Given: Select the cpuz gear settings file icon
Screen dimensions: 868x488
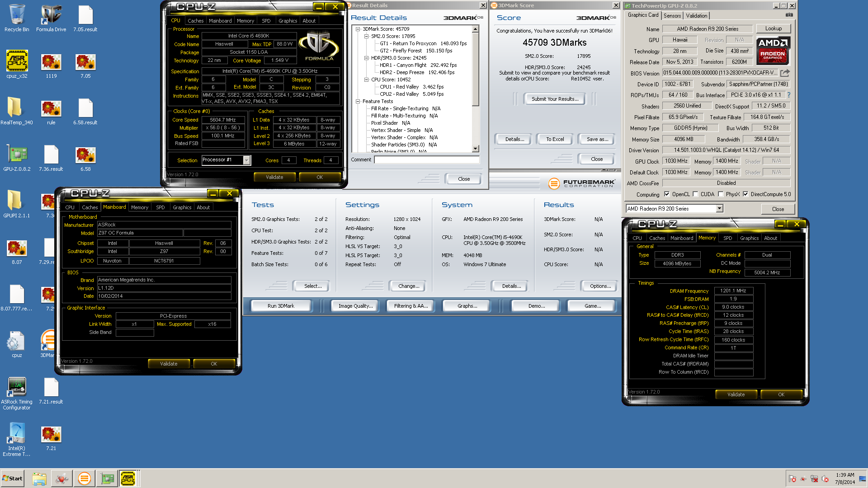Looking at the screenshot, I should point(17,343).
